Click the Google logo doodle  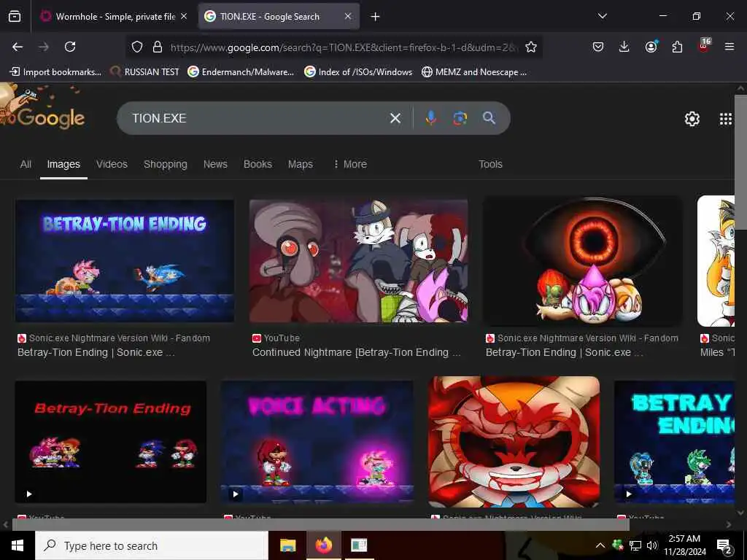[42, 107]
